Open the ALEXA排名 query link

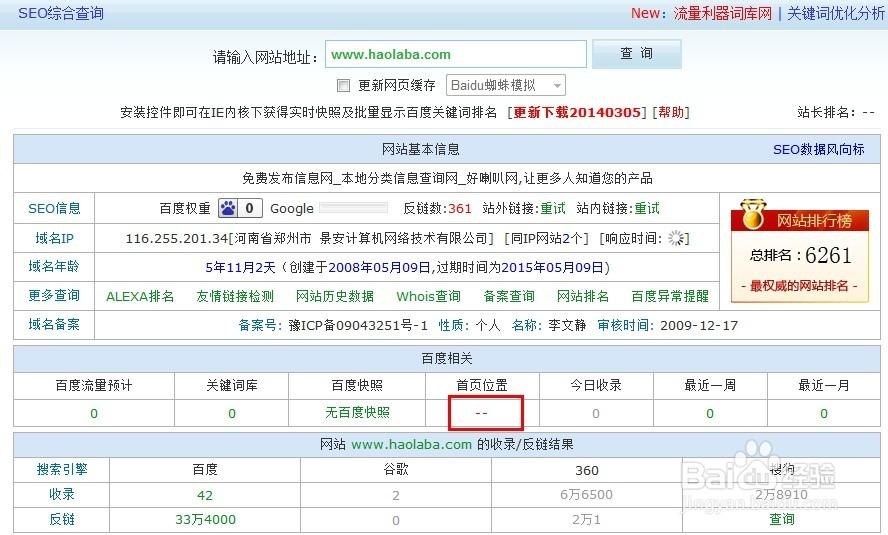(140, 296)
